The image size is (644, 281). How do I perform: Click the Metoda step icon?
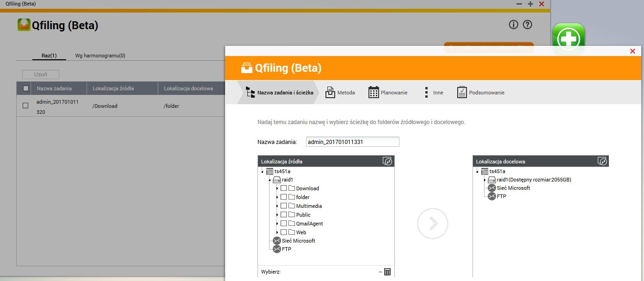(x=330, y=93)
